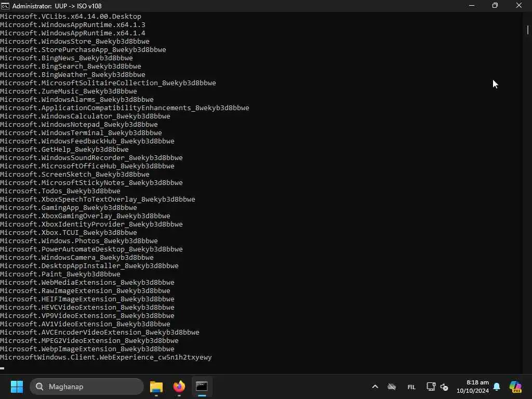
Task: Show hidden tray icons chevron
Action: click(x=375, y=387)
